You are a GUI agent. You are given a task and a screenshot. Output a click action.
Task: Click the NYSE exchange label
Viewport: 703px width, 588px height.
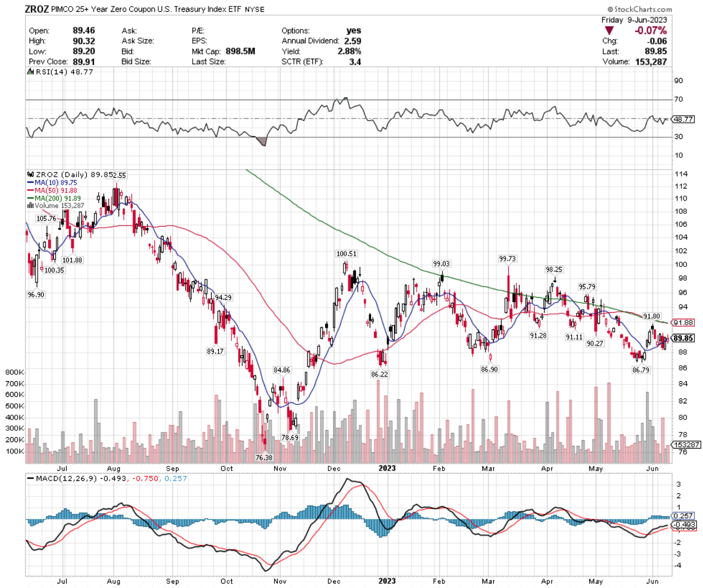tap(255, 10)
